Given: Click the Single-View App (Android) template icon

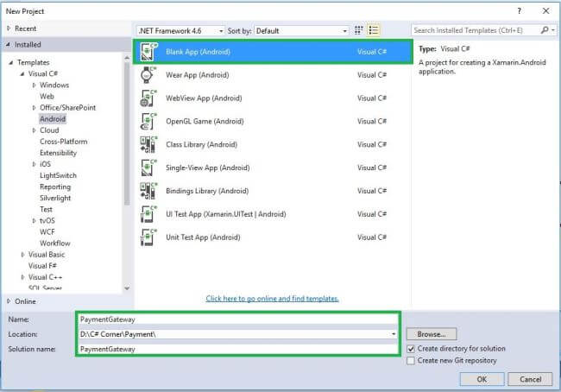Looking at the screenshot, I should (148, 168).
